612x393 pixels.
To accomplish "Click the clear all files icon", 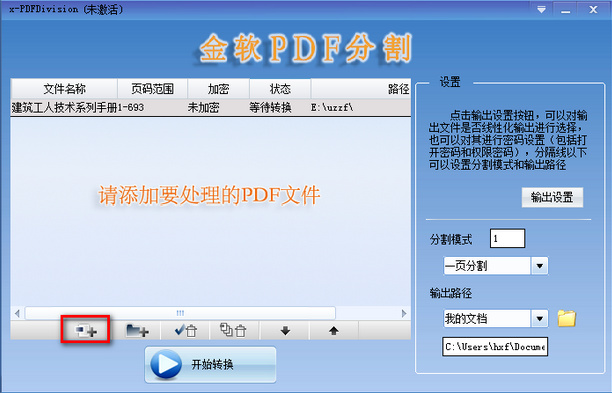I will [x=233, y=331].
